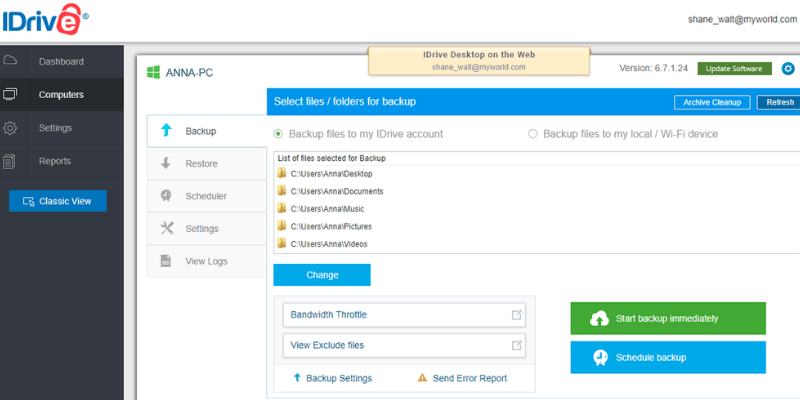Click the Classic View cursor icon
The image size is (800, 400).
29,202
